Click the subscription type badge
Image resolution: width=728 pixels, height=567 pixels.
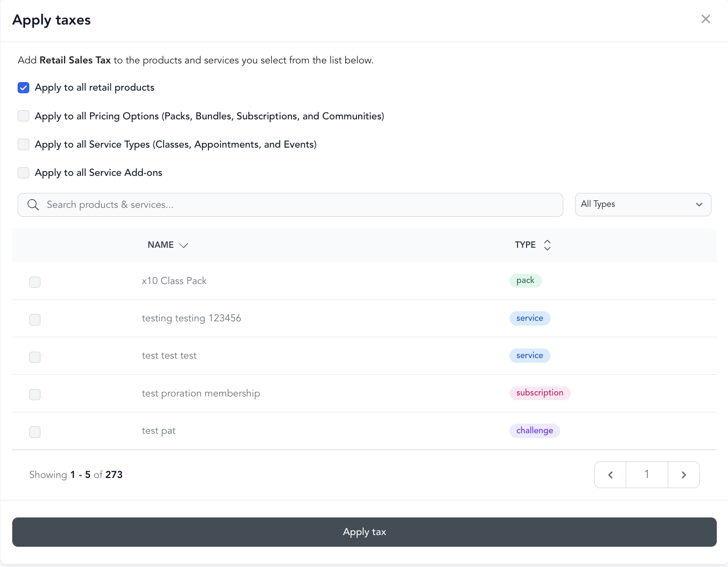tap(540, 393)
